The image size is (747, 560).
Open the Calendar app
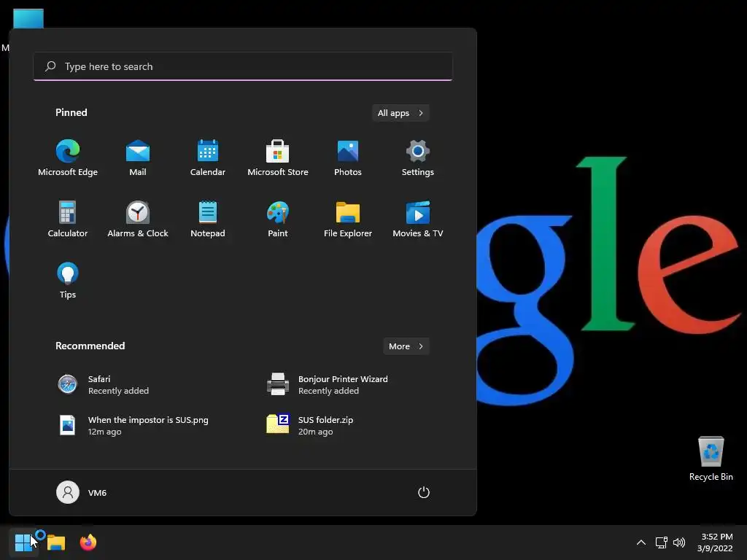pyautogui.click(x=208, y=158)
